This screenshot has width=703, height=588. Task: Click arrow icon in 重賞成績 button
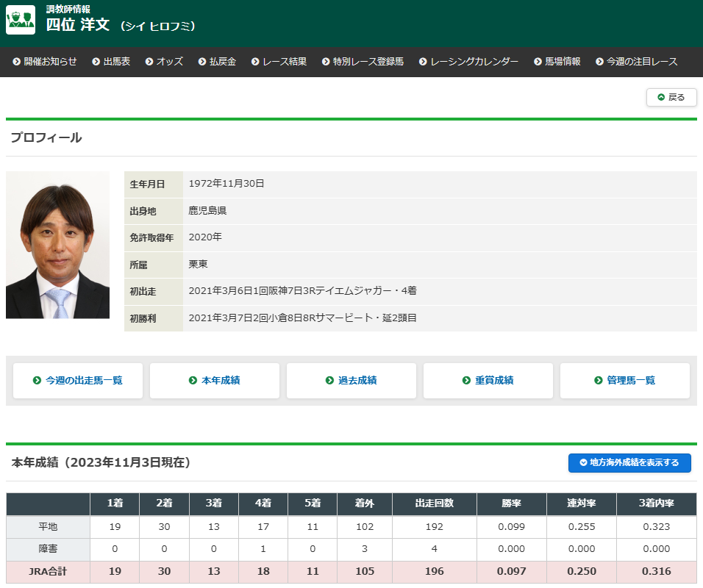coord(466,381)
